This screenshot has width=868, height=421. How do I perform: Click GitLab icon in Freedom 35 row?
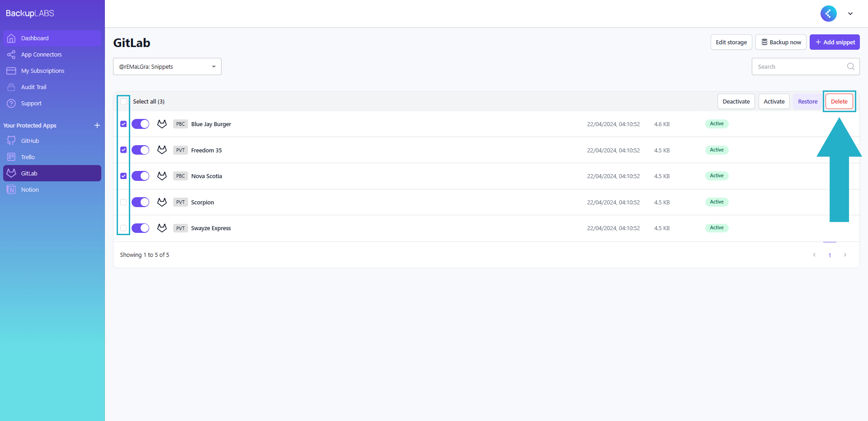162,150
